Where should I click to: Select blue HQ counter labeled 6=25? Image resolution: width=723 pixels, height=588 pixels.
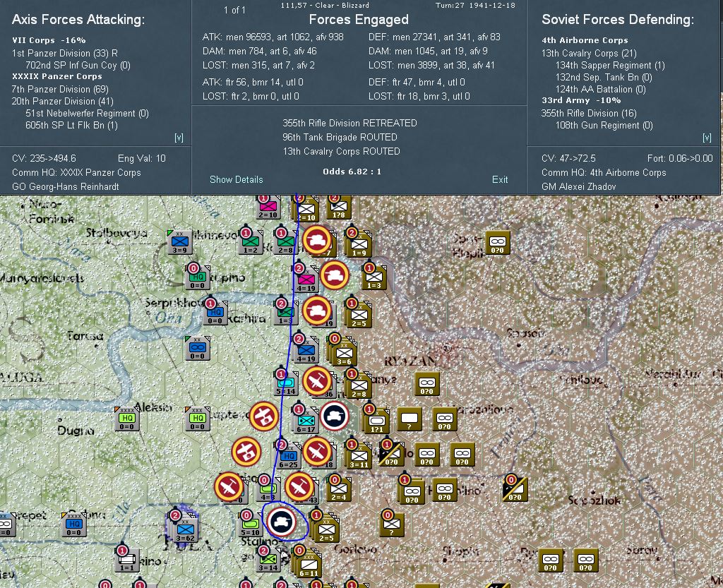pos(288,457)
